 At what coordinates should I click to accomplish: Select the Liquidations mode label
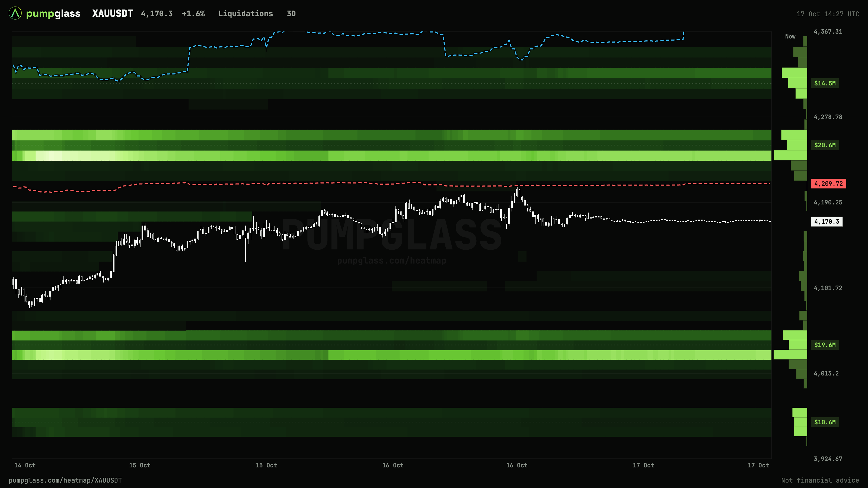pos(246,14)
